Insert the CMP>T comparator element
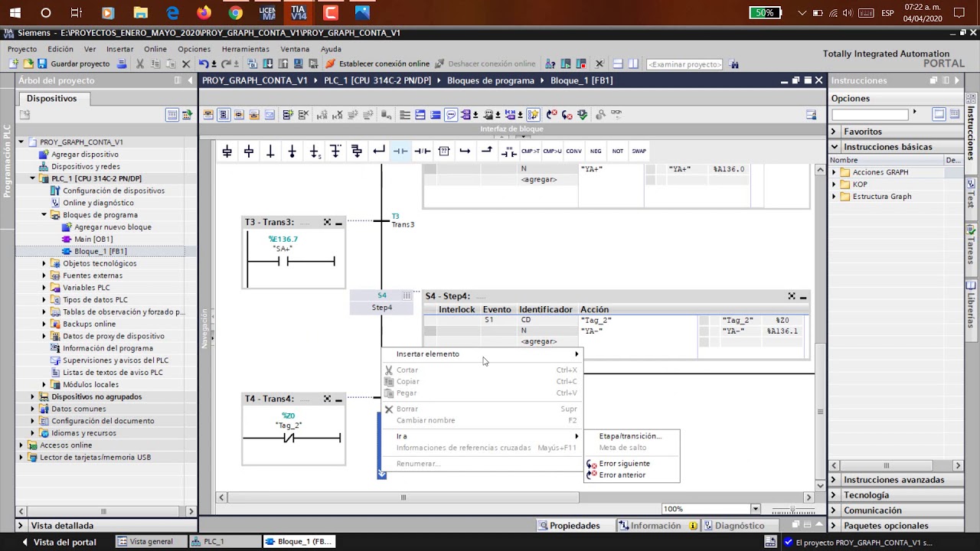980x551 pixels. pyautogui.click(x=530, y=152)
